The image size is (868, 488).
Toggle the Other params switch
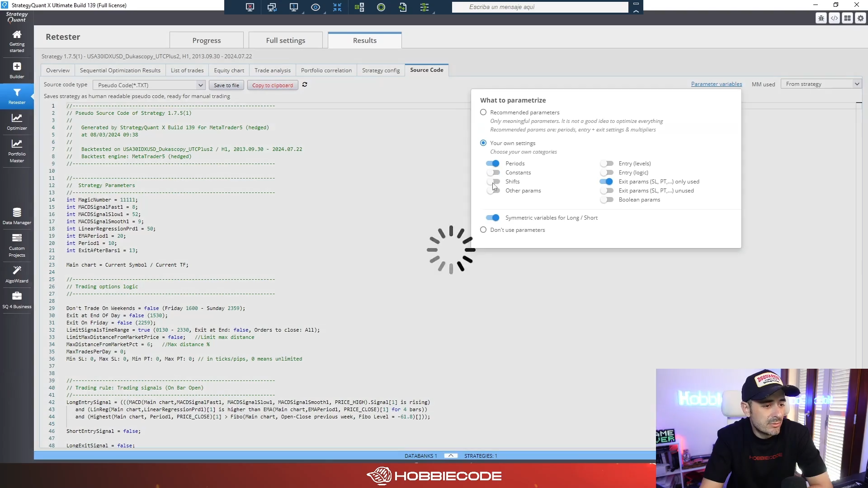(493, 191)
